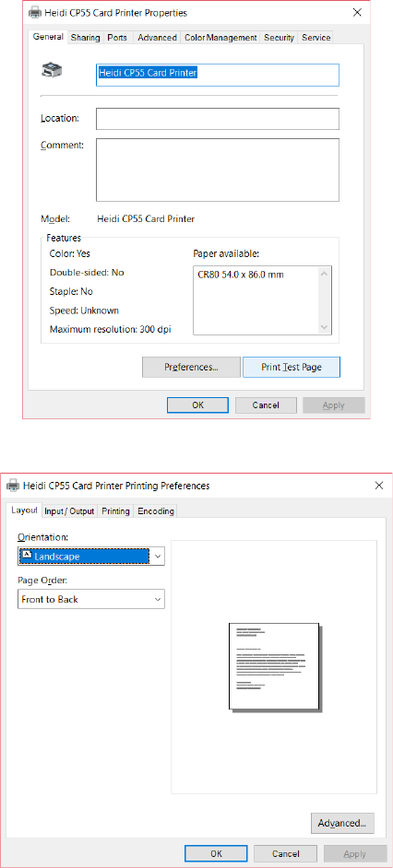Expand the Page Order Front to Back dropdown
Image resolution: width=393 pixels, height=868 pixels.
tap(91, 599)
